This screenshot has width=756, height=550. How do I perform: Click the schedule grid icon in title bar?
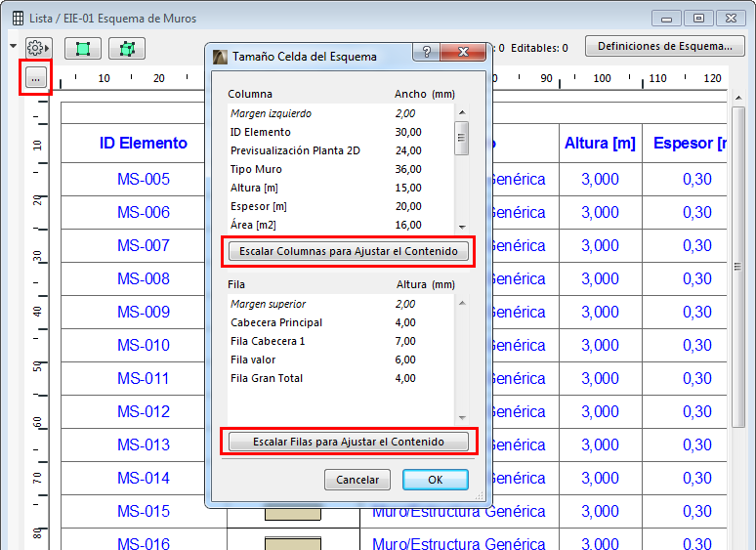coord(18,19)
